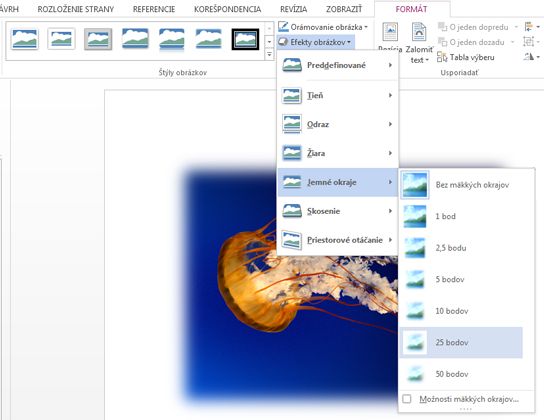Image resolution: width=544 pixels, height=420 pixels.
Task: Apply the second white-framed picture style
Action: click(61, 39)
